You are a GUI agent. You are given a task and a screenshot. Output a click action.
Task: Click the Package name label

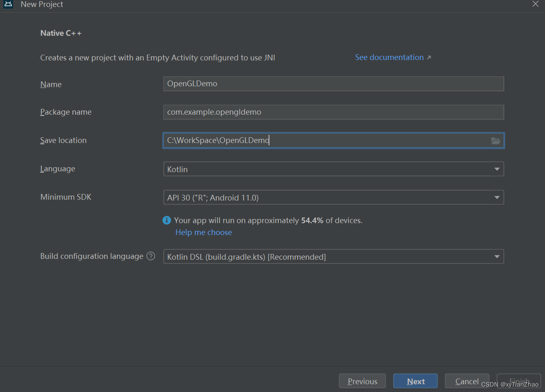click(x=66, y=112)
